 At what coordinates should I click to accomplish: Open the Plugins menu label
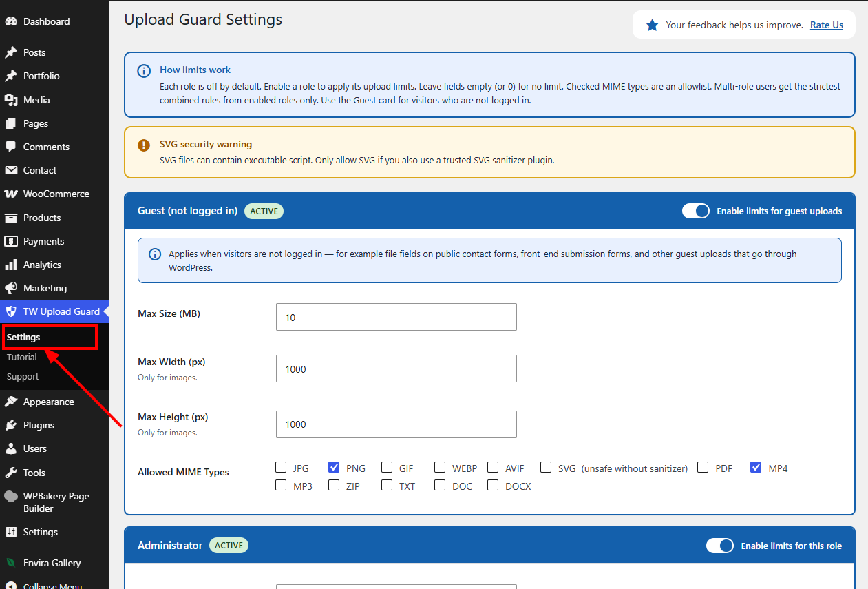tap(39, 425)
